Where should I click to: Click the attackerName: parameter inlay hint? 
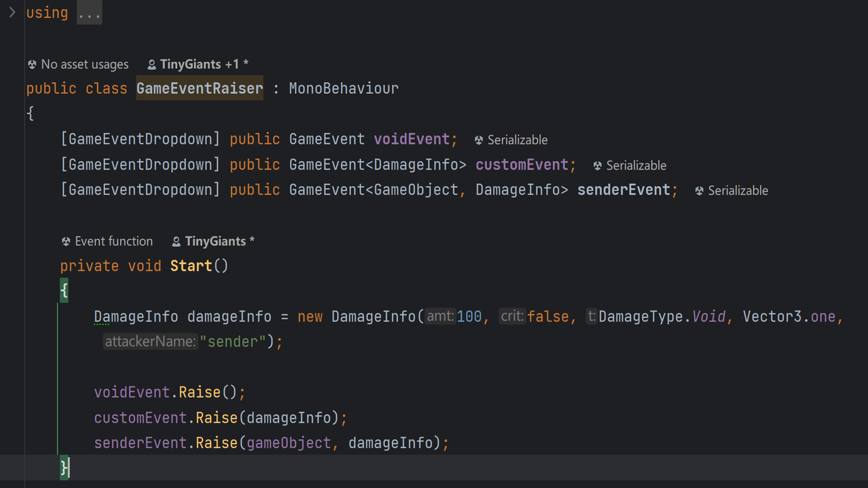[150, 342]
